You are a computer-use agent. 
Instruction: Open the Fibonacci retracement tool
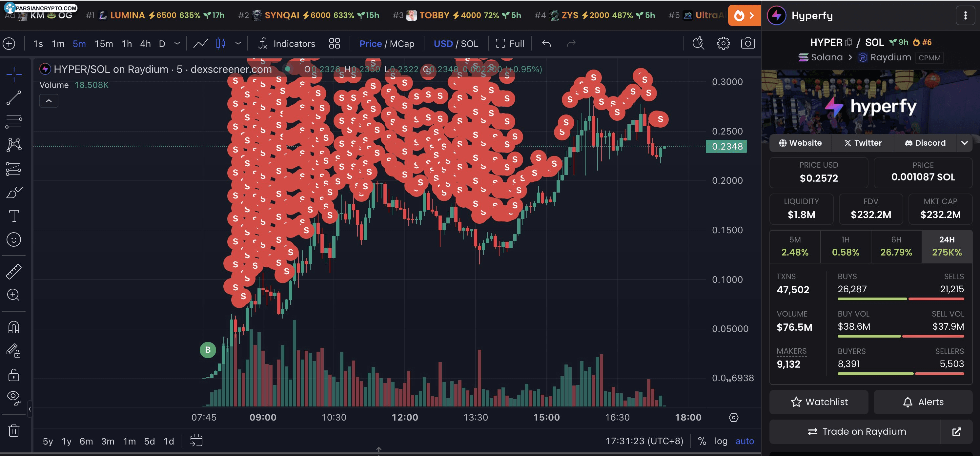(x=14, y=121)
